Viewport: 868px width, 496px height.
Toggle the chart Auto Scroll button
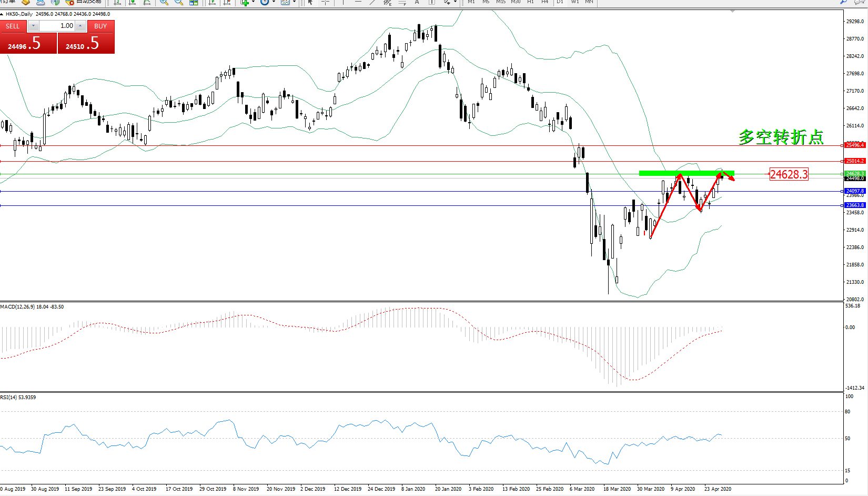[x=212, y=2]
